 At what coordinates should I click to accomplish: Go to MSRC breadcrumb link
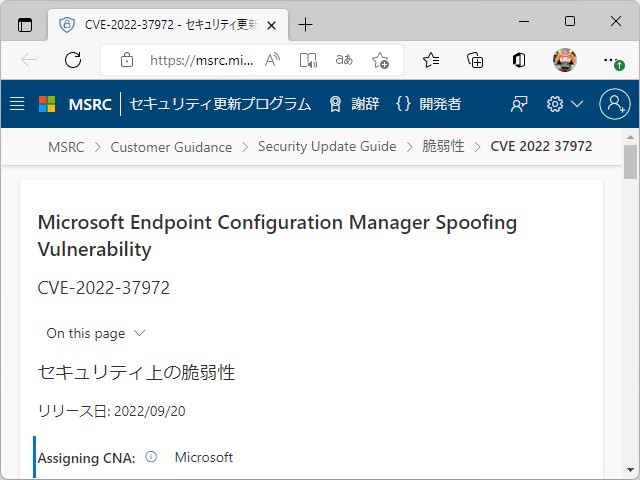click(x=66, y=147)
